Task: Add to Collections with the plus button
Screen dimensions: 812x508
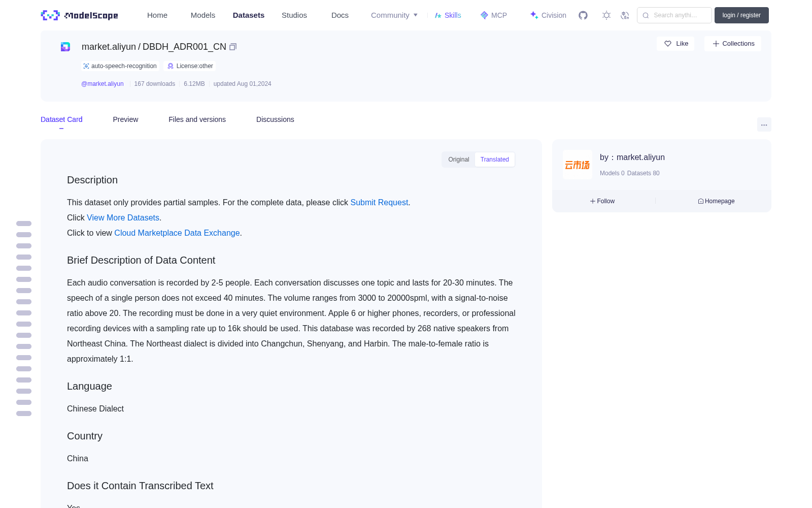Action: click(733, 44)
